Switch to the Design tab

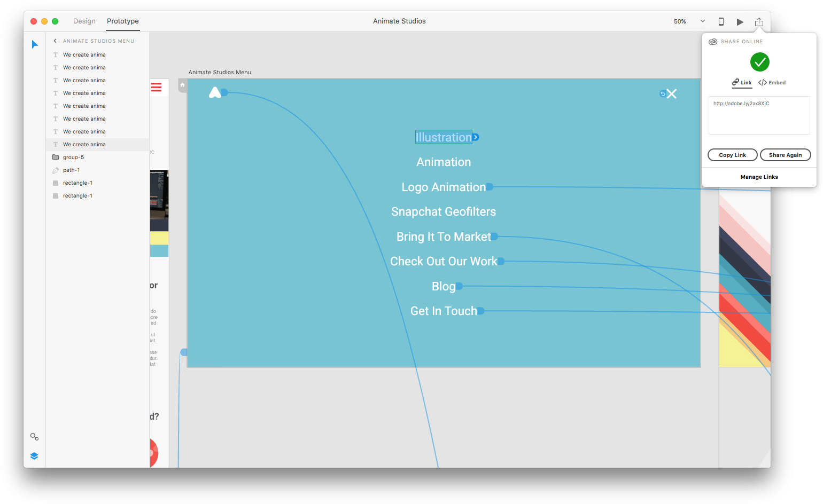(x=84, y=21)
